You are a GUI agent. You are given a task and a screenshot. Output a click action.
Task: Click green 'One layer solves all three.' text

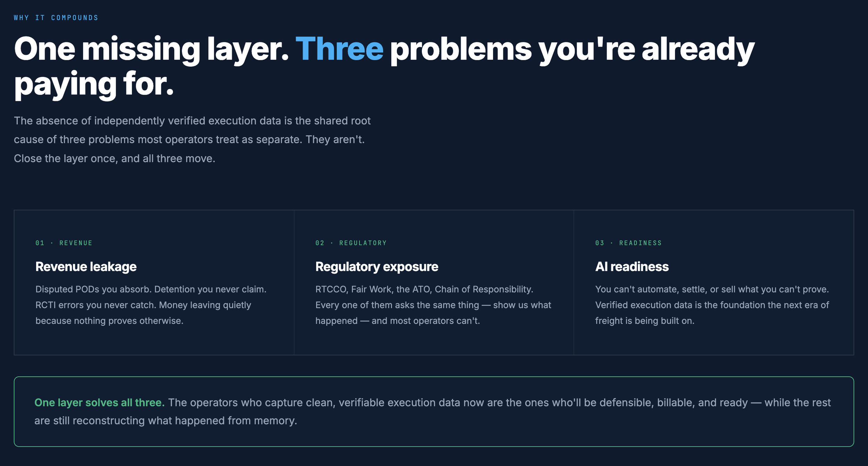point(99,403)
